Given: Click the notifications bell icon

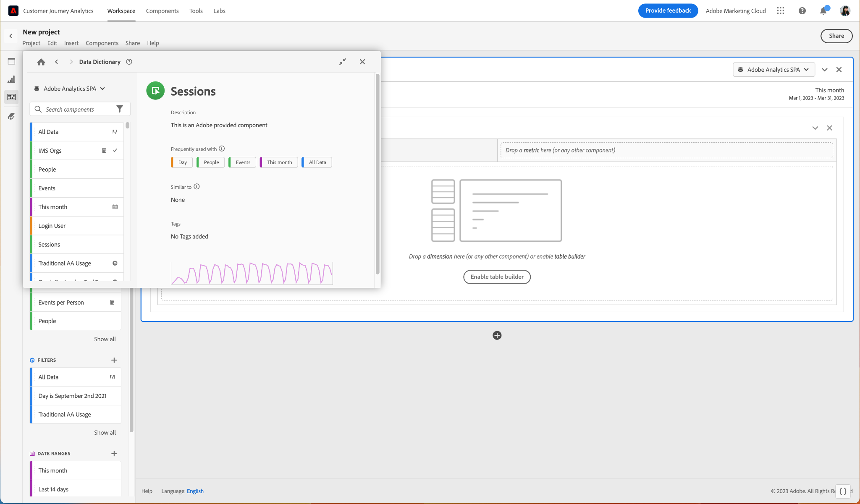Looking at the screenshot, I should pos(823,11).
